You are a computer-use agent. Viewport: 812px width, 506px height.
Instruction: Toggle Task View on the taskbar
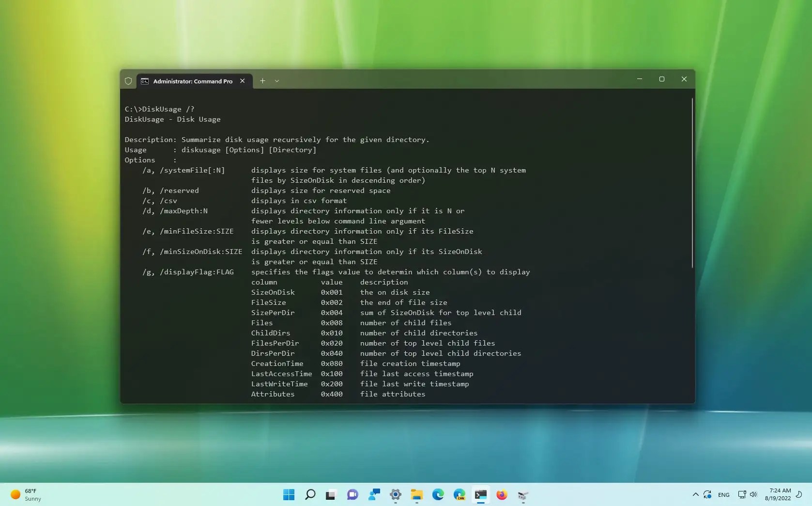330,495
